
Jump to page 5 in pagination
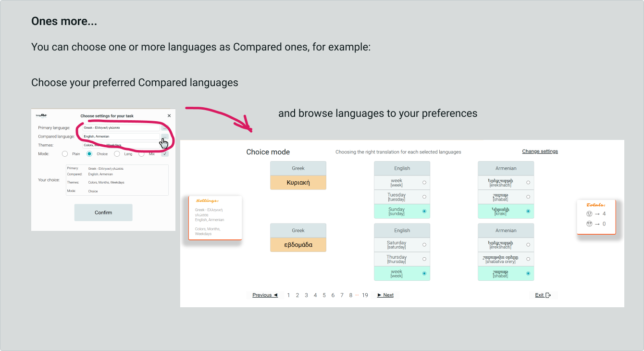click(324, 295)
